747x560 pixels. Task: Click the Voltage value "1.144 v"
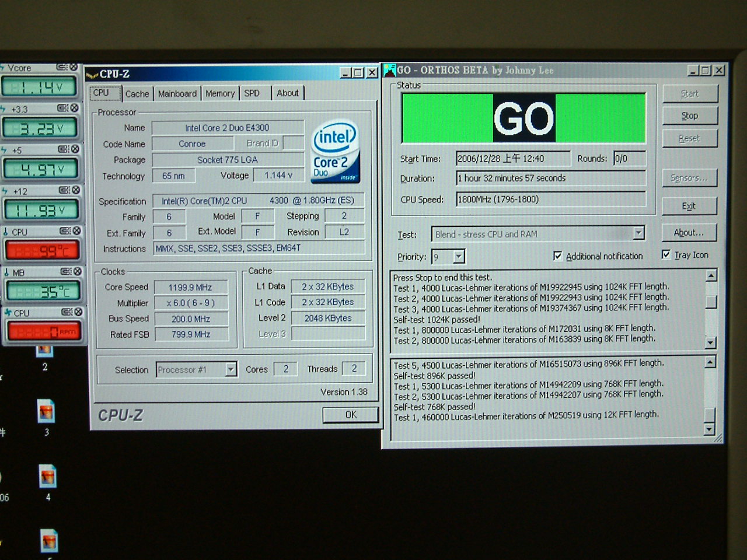coord(278,175)
